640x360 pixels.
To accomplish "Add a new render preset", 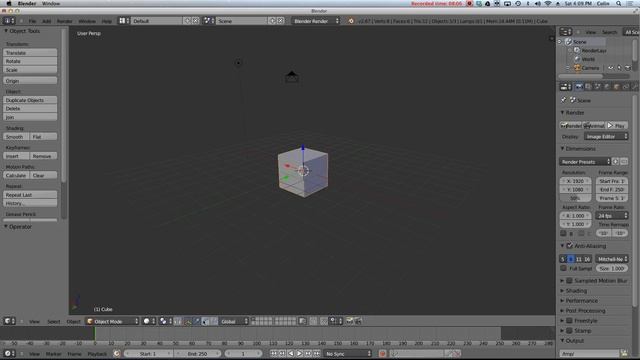I will coord(616,162).
